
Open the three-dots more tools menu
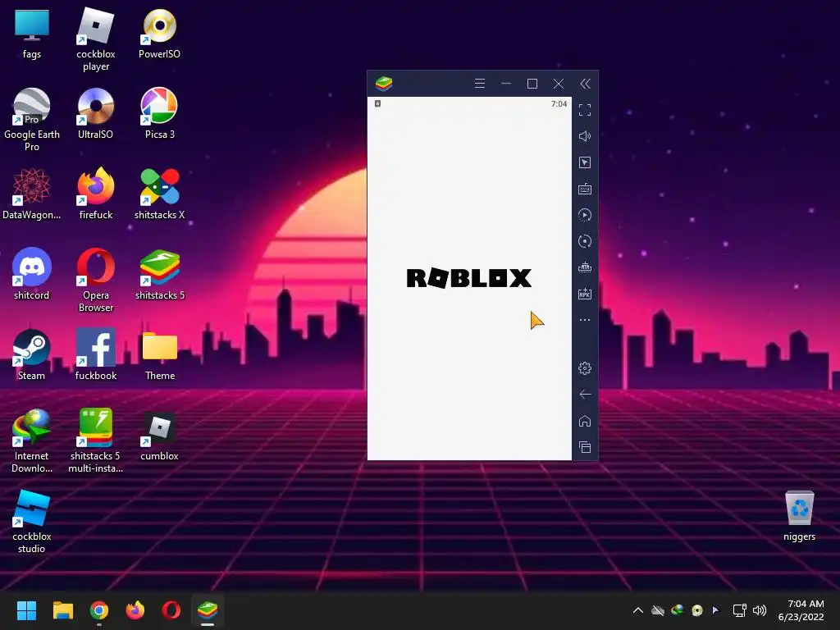pos(585,320)
